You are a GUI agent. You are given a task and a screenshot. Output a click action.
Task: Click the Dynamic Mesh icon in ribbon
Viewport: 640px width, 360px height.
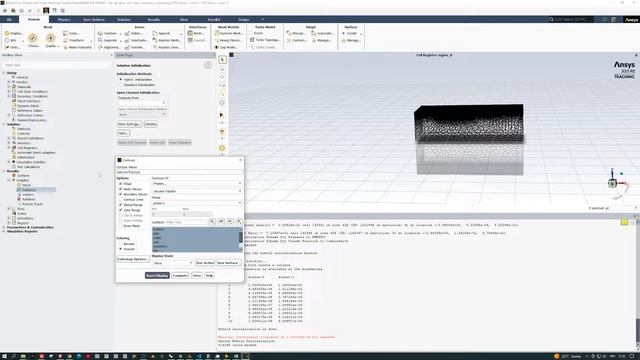[217, 33]
